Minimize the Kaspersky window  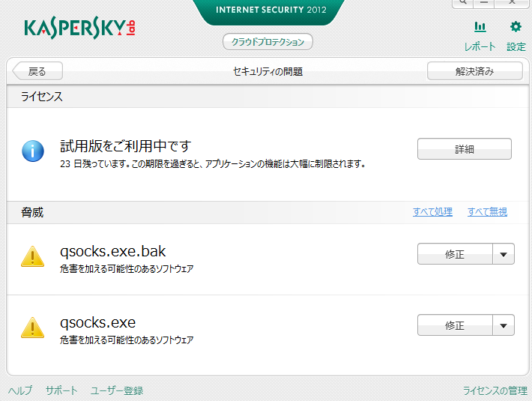tap(484, 2)
